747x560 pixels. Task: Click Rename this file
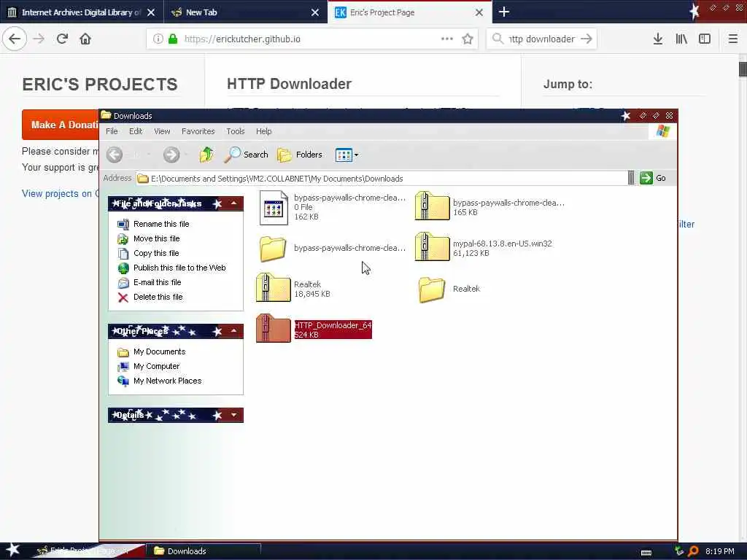pos(161,224)
